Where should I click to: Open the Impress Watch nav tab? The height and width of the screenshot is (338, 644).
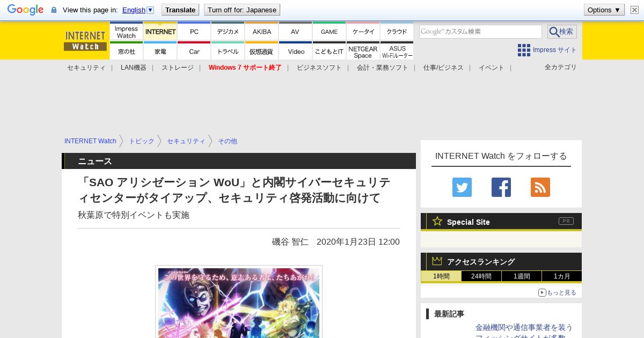tap(126, 32)
